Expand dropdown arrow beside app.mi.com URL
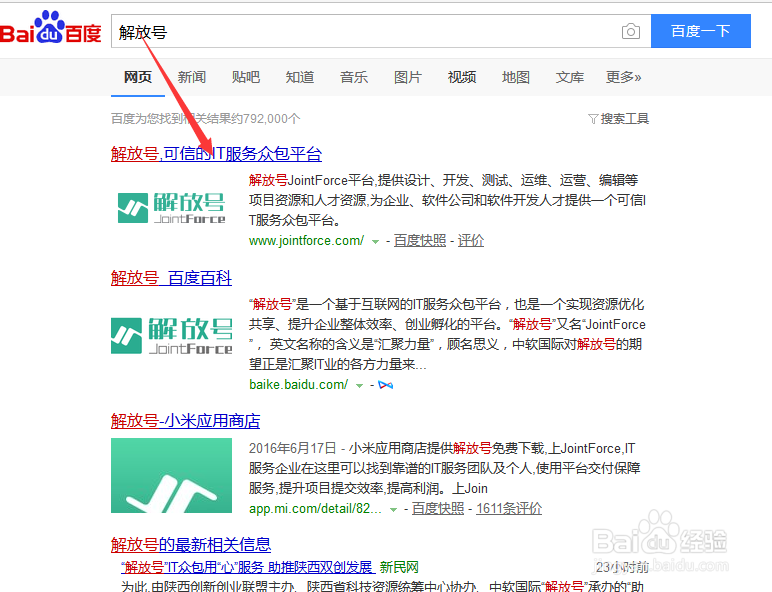 point(393,510)
